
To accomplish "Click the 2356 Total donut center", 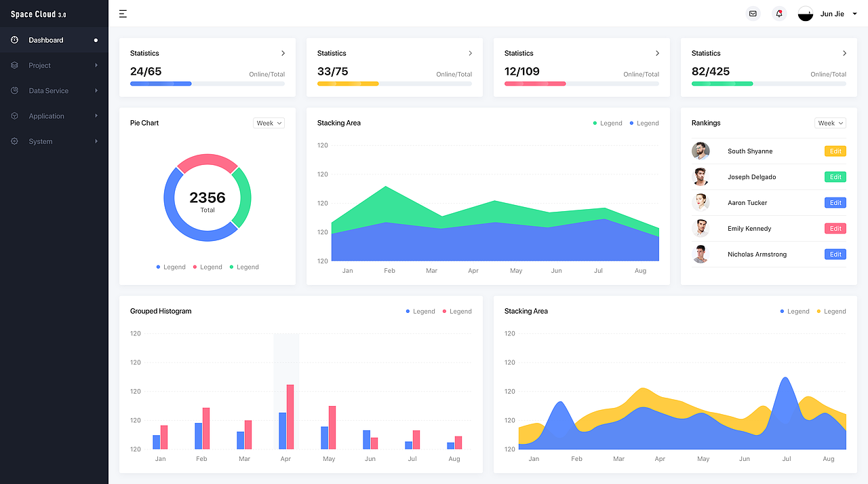I will [208, 200].
